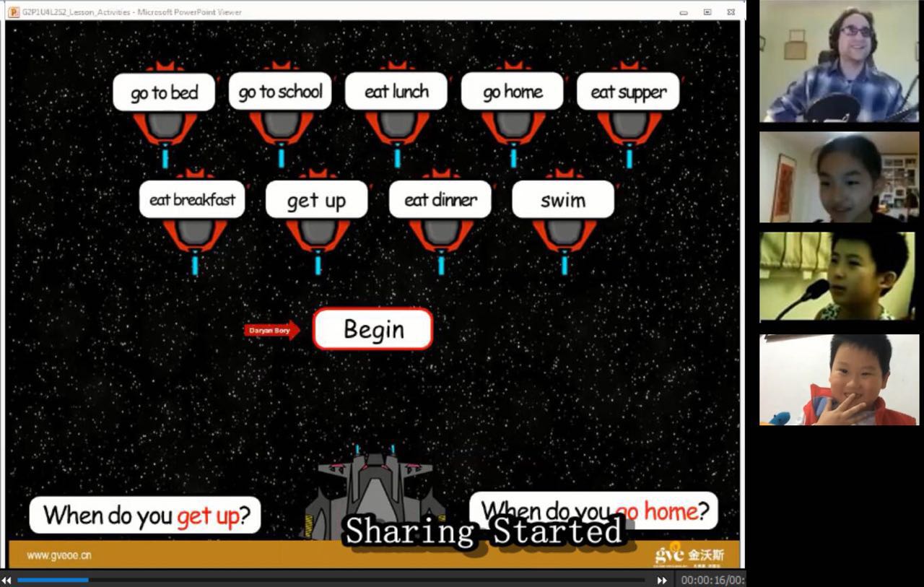
Task: Choose the 'swim' word card
Action: pos(563,200)
